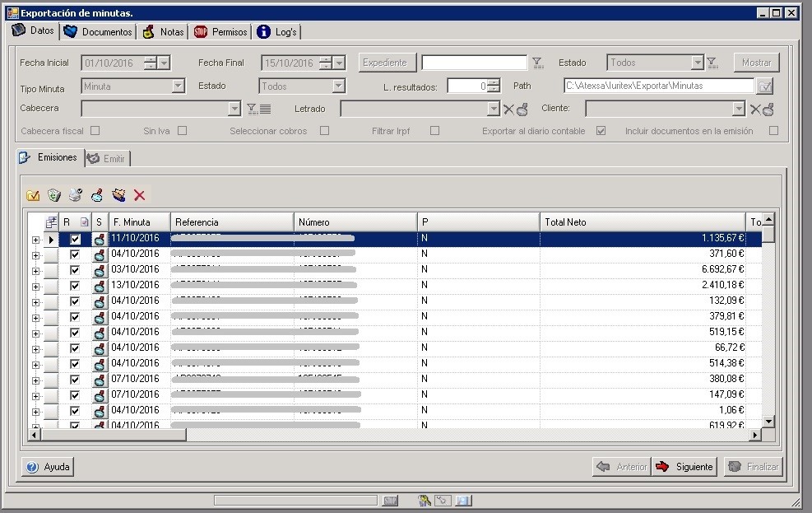Click the Siguiente button
Image resolution: width=812 pixels, height=513 pixels.
click(684, 467)
